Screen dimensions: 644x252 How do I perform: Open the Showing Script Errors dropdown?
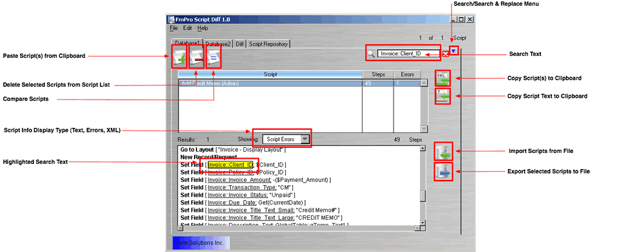point(305,139)
